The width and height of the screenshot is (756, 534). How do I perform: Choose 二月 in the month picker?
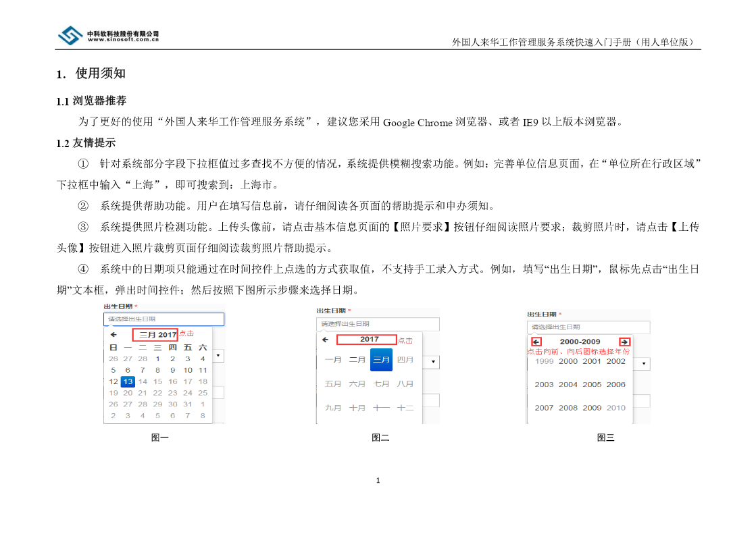(357, 360)
